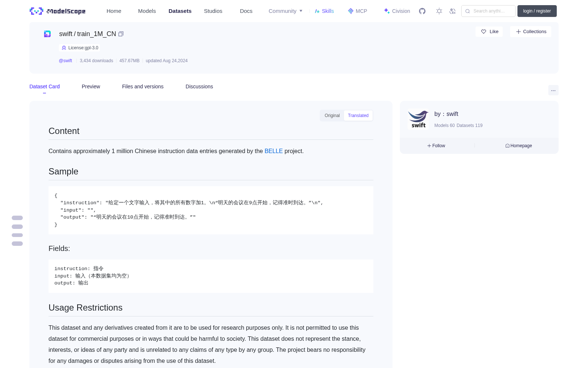Switch language with the translate icon
Image resolution: width=588 pixels, height=368 pixels.
pos(452,11)
